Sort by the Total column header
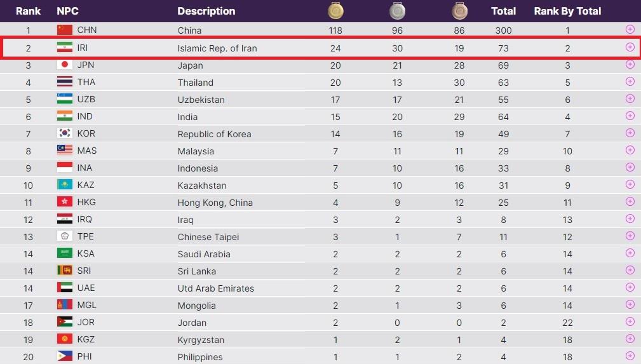This screenshot has height=364, width=641. [503, 11]
